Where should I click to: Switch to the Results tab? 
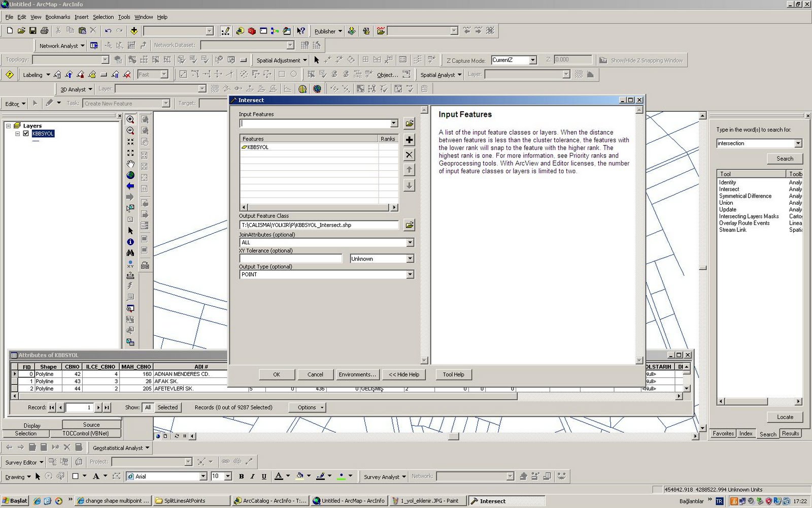coord(791,433)
